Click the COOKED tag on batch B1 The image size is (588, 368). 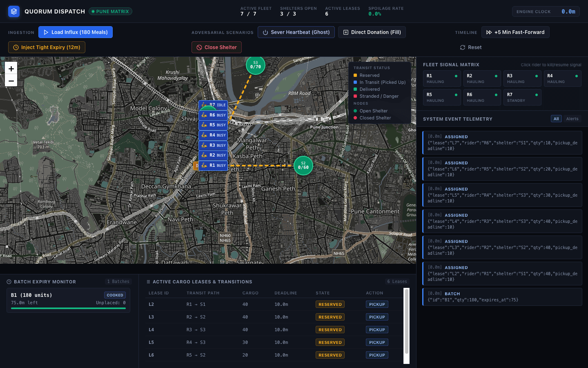115,295
